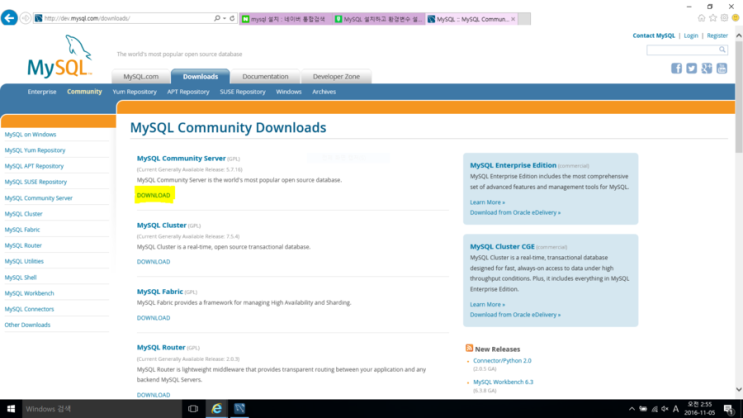743x418 pixels.
Task: Click the New Releases RSS feed icon
Action: click(469, 348)
